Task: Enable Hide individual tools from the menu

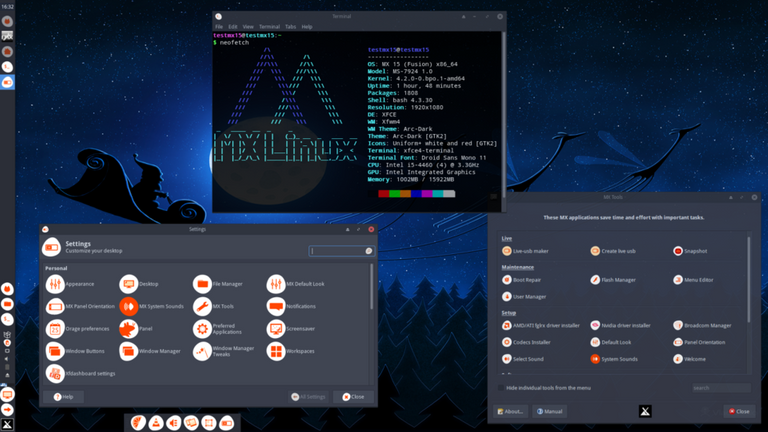Action: coord(501,388)
